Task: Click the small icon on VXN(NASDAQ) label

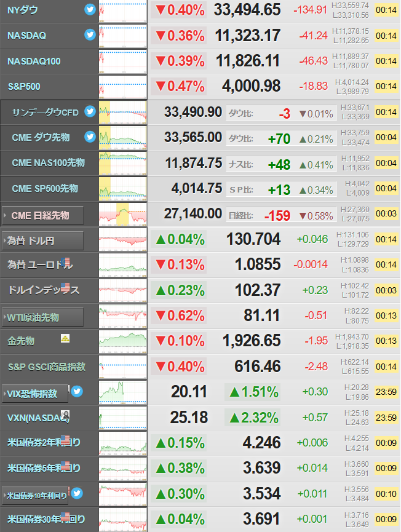Action: coord(65,415)
